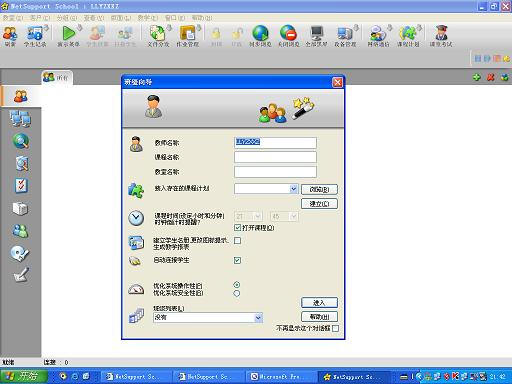The height and width of the screenshot is (384, 512).
Task: Expand the 矩阵列表 dropdown showing 没有
Action: tap(258, 318)
